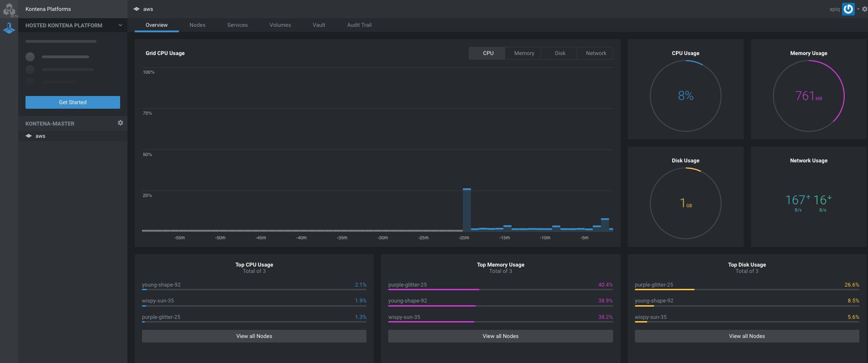
Task: Open the user account dropdown arrow
Action: 858,9
